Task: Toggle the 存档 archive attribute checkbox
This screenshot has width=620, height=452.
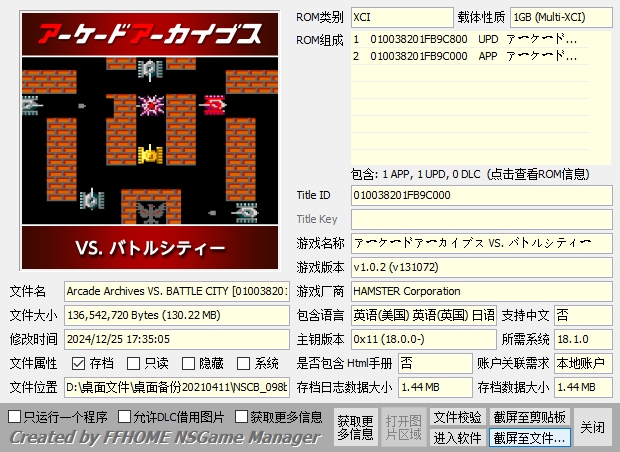Action: 78,364
